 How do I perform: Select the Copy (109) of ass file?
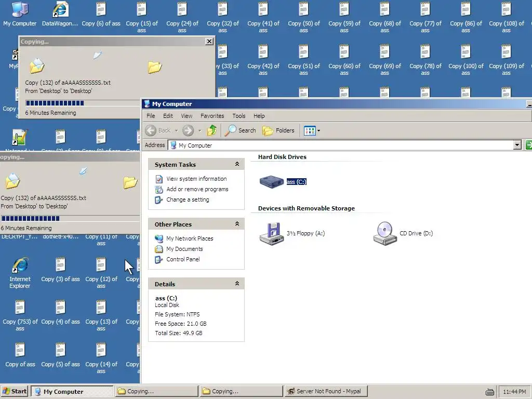point(506,59)
